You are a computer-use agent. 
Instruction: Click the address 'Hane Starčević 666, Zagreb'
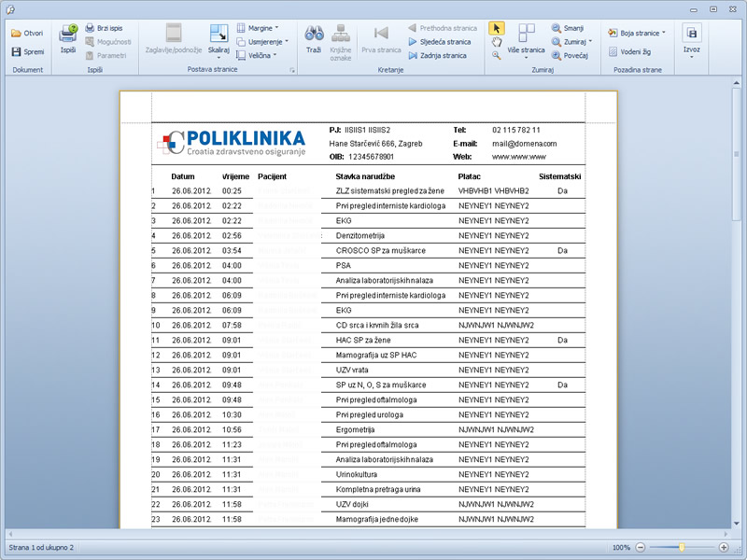376,144
